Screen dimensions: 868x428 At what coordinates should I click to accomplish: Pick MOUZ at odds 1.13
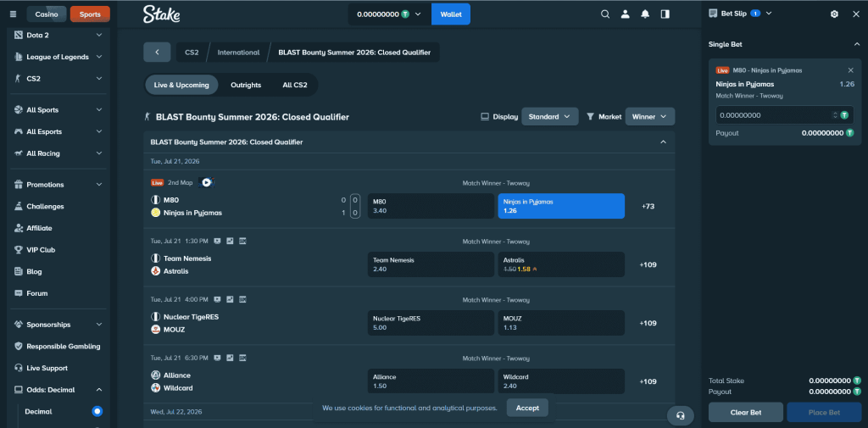(x=561, y=323)
